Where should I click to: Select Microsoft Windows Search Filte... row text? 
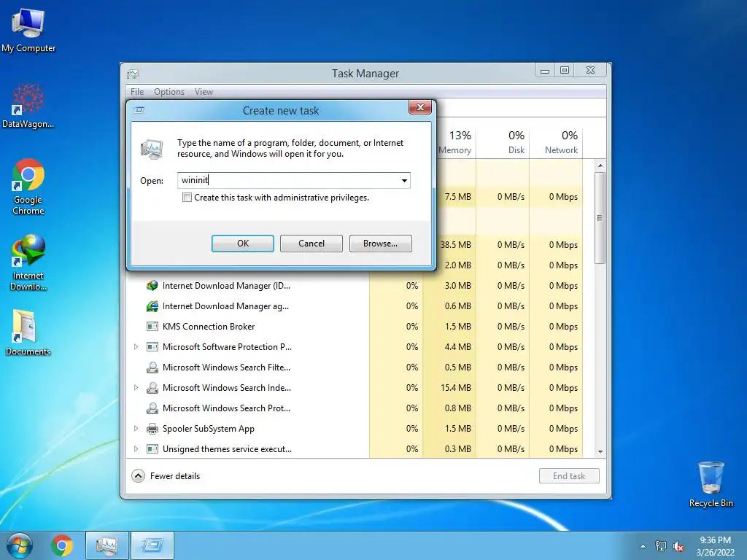tap(226, 367)
